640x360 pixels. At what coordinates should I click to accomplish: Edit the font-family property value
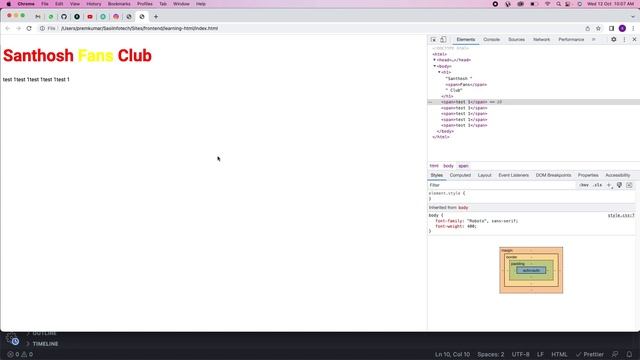(492, 221)
